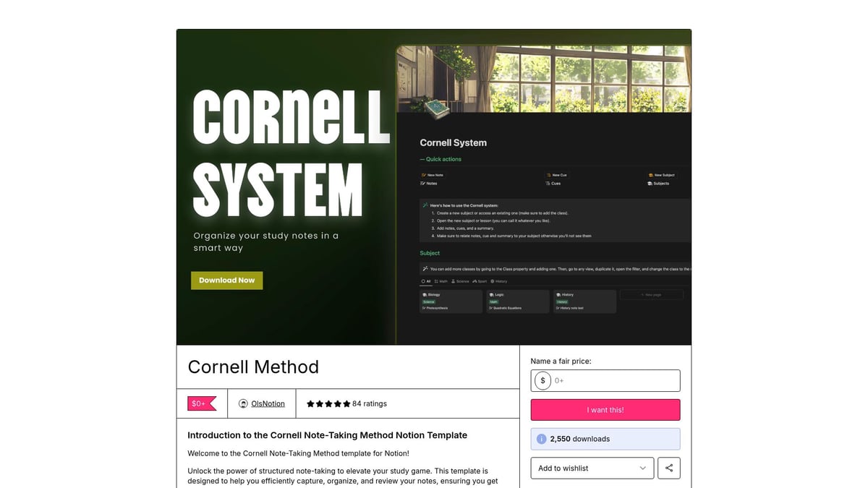Click the five-star rating icons
This screenshot has width=868, height=488.
click(x=328, y=403)
